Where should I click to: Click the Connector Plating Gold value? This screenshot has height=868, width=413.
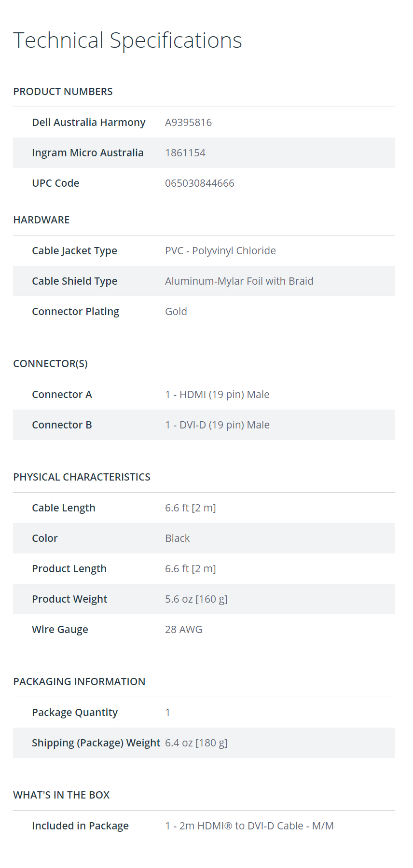(176, 312)
